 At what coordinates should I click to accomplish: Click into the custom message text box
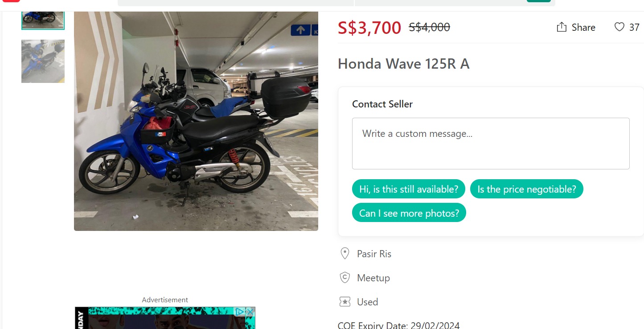point(491,144)
